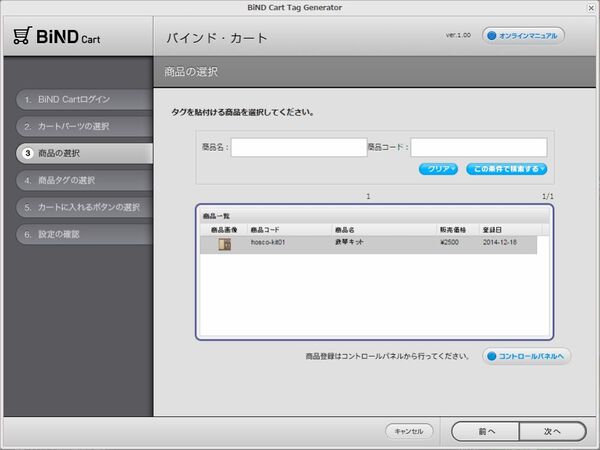The height and width of the screenshot is (450, 600).
Task: Click product code hosco-kit01
Action: coord(268,242)
